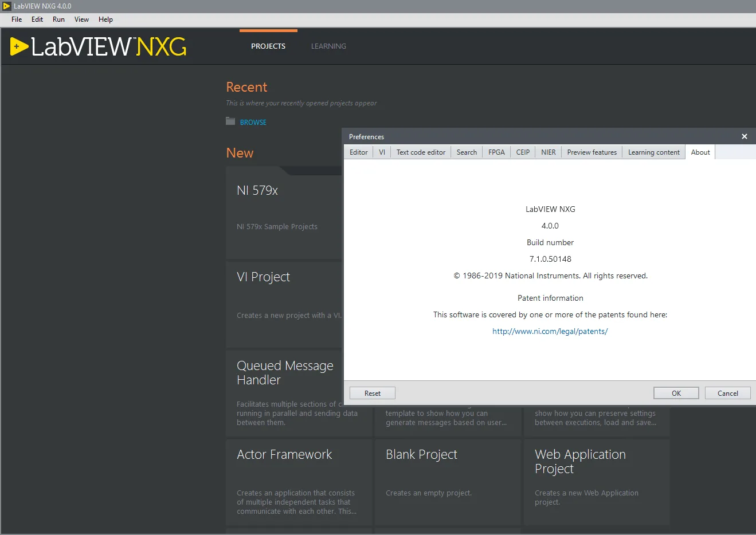
Task: Click the ni.com legal patents link
Action: pyautogui.click(x=550, y=331)
